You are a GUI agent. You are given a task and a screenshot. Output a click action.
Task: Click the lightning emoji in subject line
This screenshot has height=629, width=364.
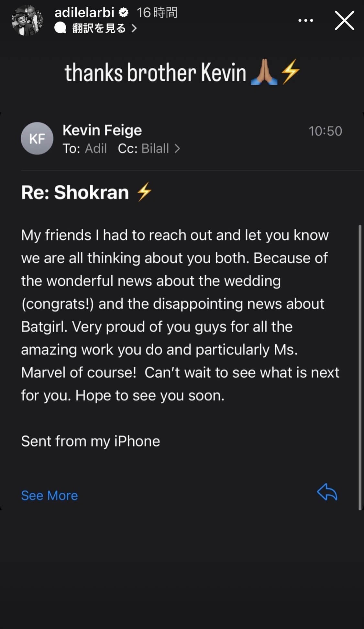[x=144, y=192]
